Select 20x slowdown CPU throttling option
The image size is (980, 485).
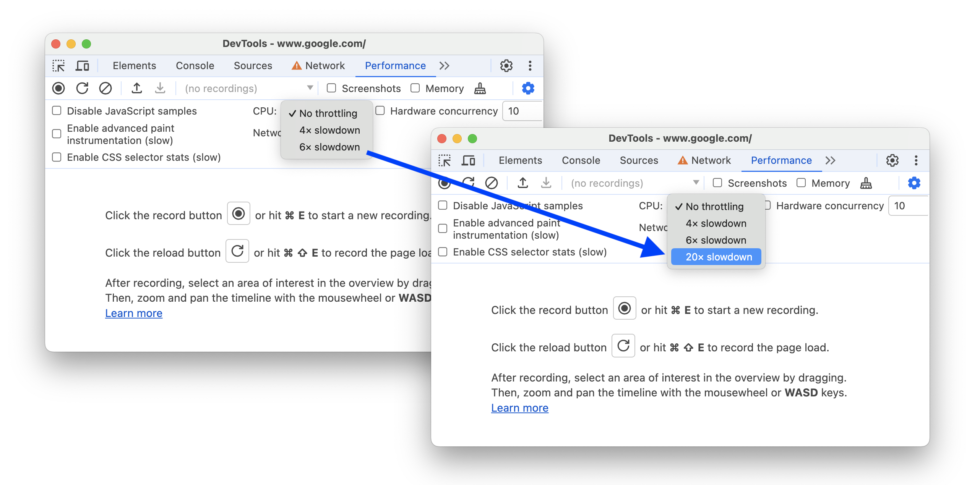click(x=719, y=257)
